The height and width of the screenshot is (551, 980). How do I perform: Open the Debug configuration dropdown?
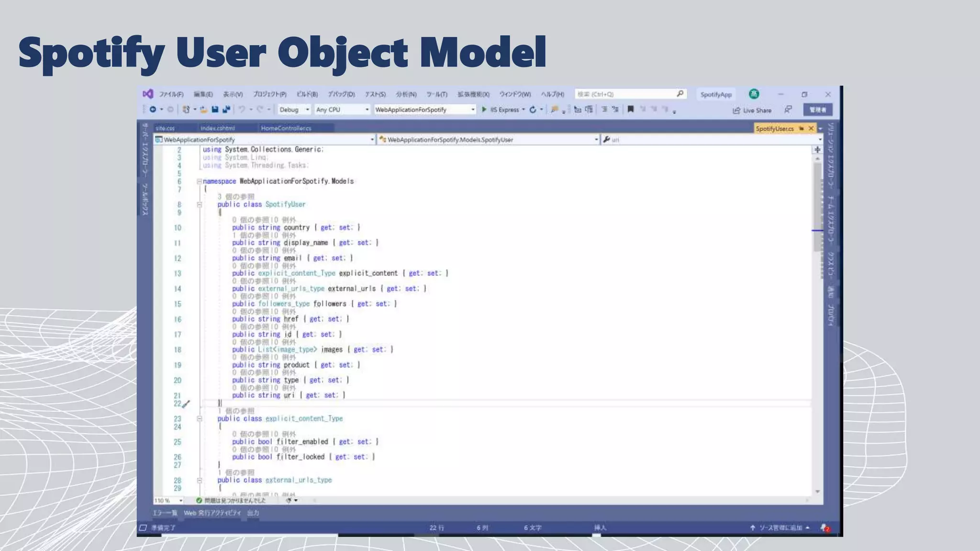tap(294, 110)
